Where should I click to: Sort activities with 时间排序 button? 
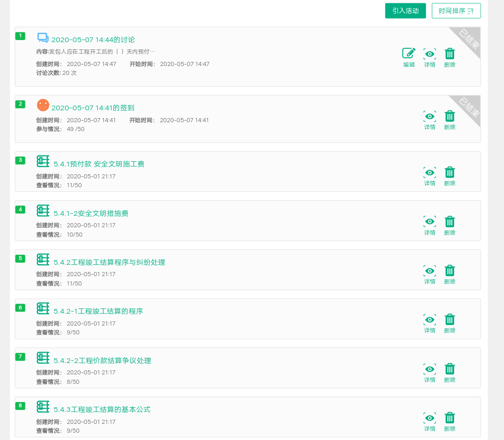[456, 11]
